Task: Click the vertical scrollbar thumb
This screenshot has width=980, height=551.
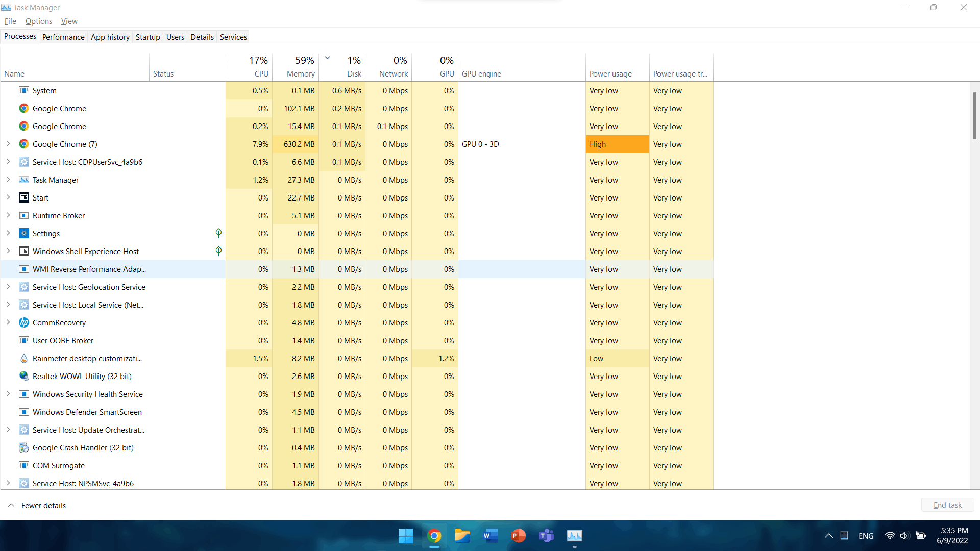Action: [974, 116]
